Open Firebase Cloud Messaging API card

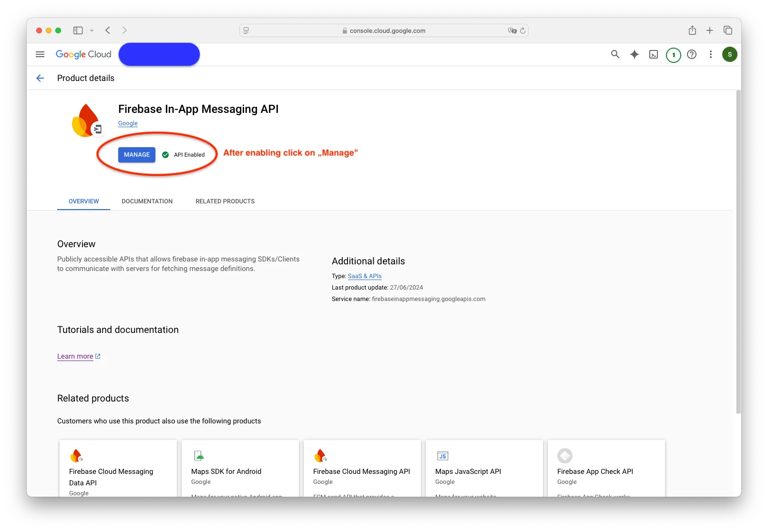pos(362,468)
